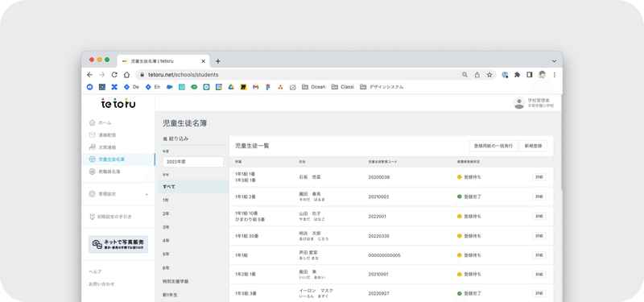Filter by すべて grades
Screen dimensions: 644x302
[193, 187]
